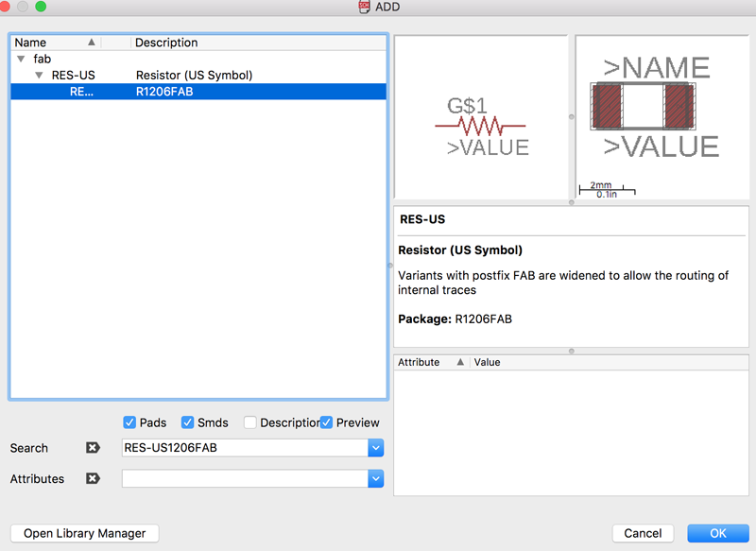
Task: Click the 'RES-US' heading in details pane
Action: [x=422, y=219]
